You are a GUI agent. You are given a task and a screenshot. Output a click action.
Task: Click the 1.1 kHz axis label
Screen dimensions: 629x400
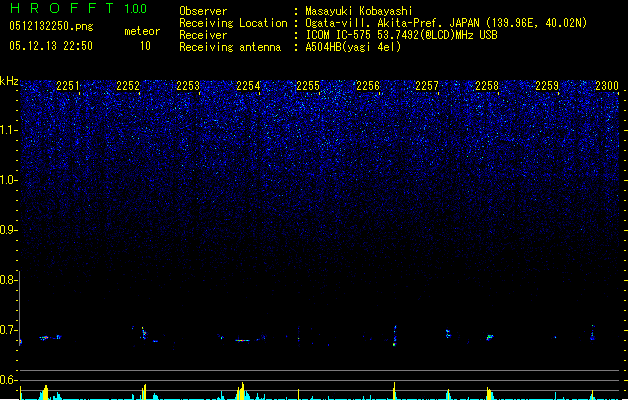click(x=8, y=130)
